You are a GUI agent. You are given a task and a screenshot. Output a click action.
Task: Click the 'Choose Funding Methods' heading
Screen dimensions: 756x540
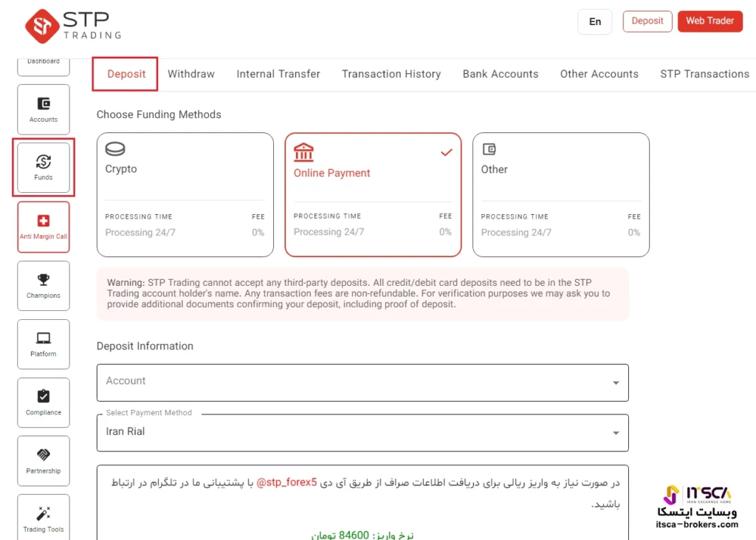(159, 115)
